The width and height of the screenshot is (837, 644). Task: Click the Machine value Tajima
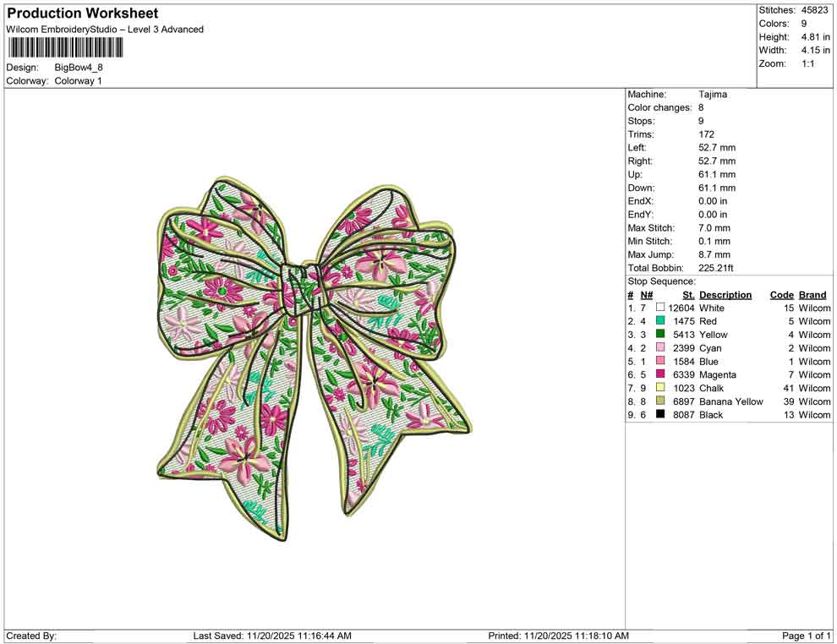[x=713, y=95]
